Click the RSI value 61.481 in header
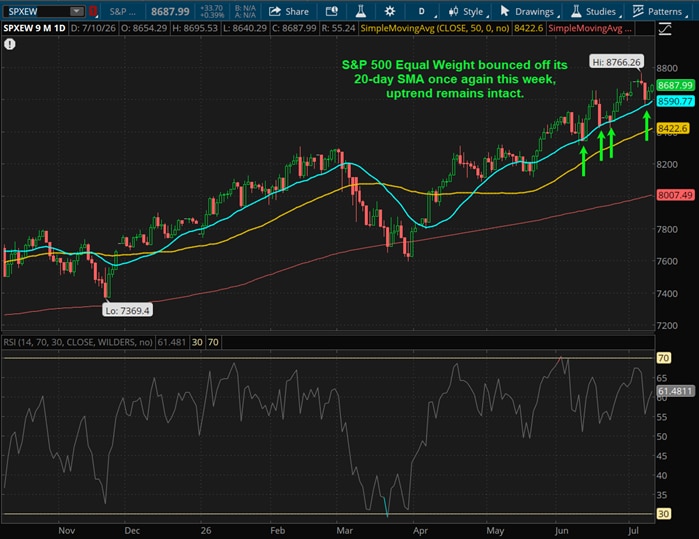 tap(172, 342)
